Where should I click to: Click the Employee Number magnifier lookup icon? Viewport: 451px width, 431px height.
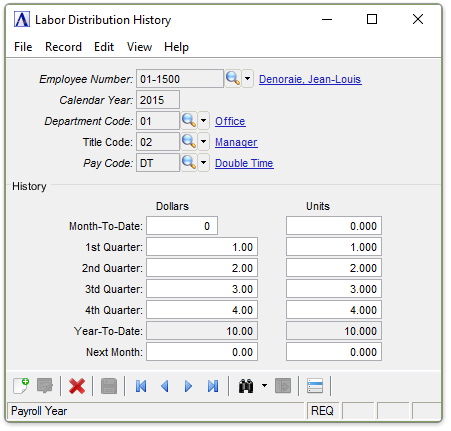click(233, 79)
